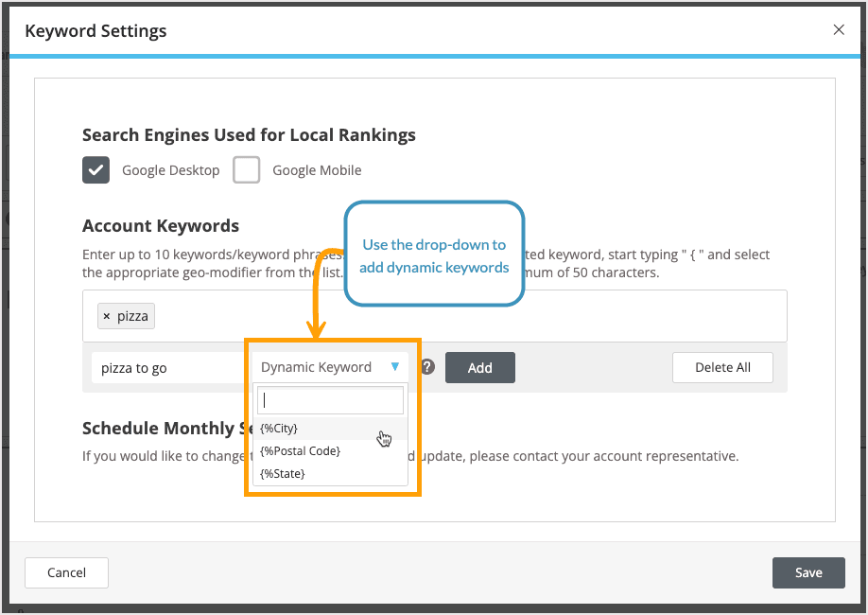Save the keyword settings

click(808, 572)
